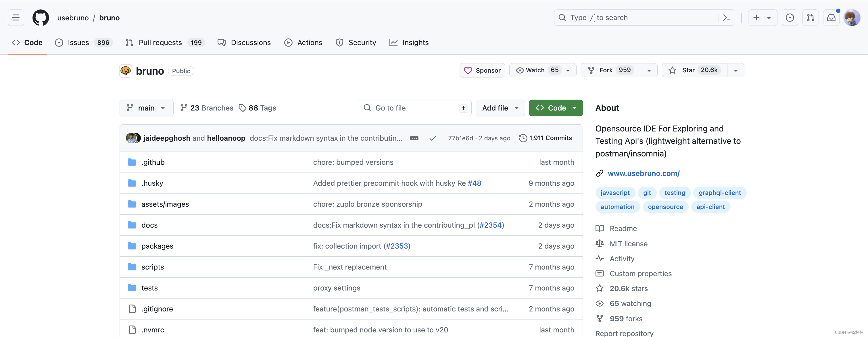This screenshot has height=337, width=868.
Task: Open the notifications inbox
Action: pos(831,18)
